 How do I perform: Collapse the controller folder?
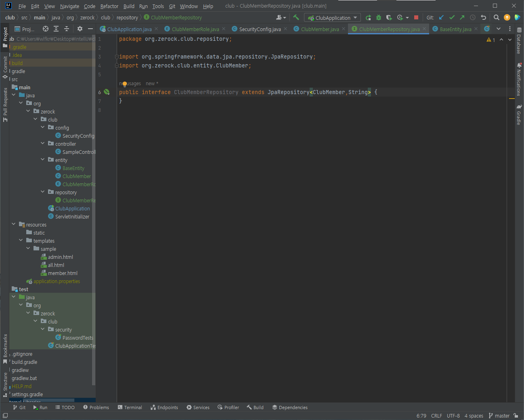(43, 143)
